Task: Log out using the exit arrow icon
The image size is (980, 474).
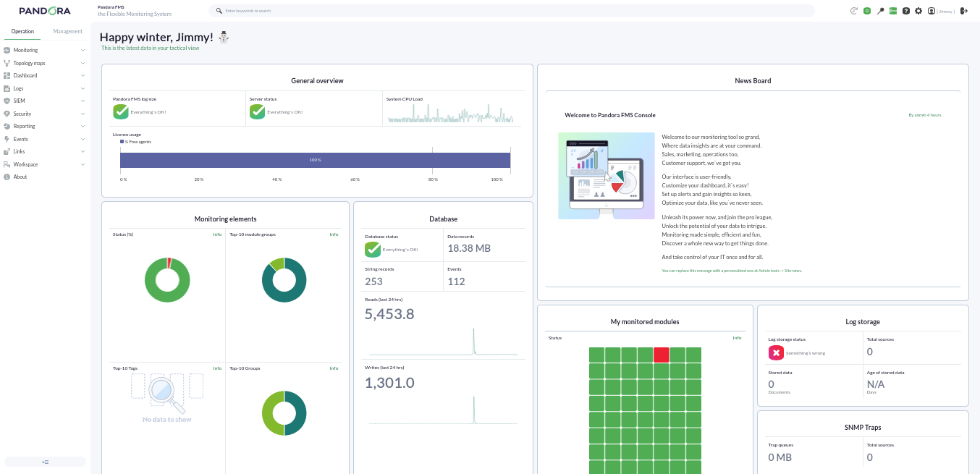Action: 964,11
